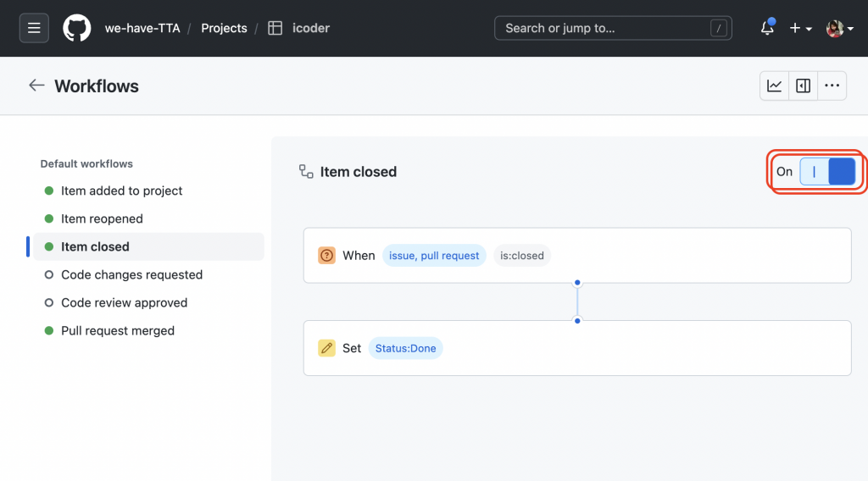The width and height of the screenshot is (868, 481).
Task: Click the issue, pull request filter tag
Action: (x=434, y=255)
